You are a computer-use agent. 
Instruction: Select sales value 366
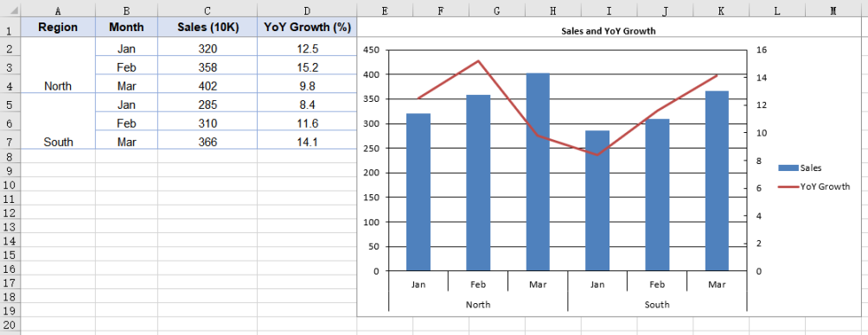coord(207,142)
